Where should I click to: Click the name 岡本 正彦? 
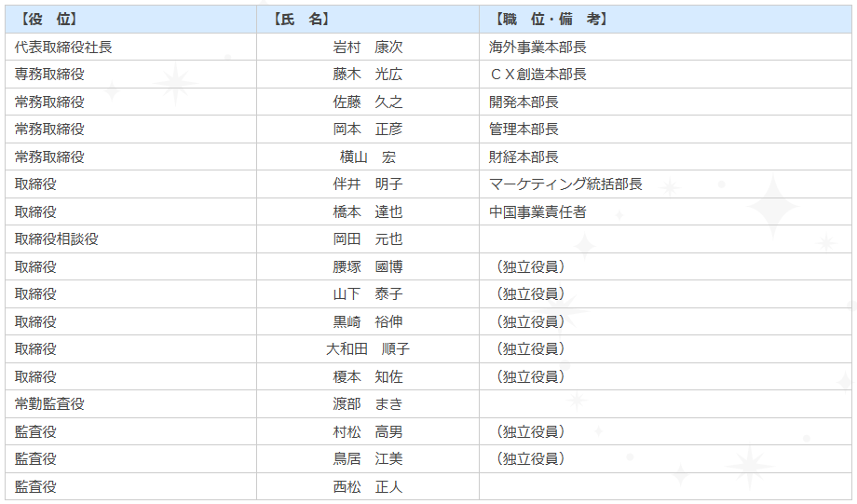pyautogui.click(x=368, y=129)
